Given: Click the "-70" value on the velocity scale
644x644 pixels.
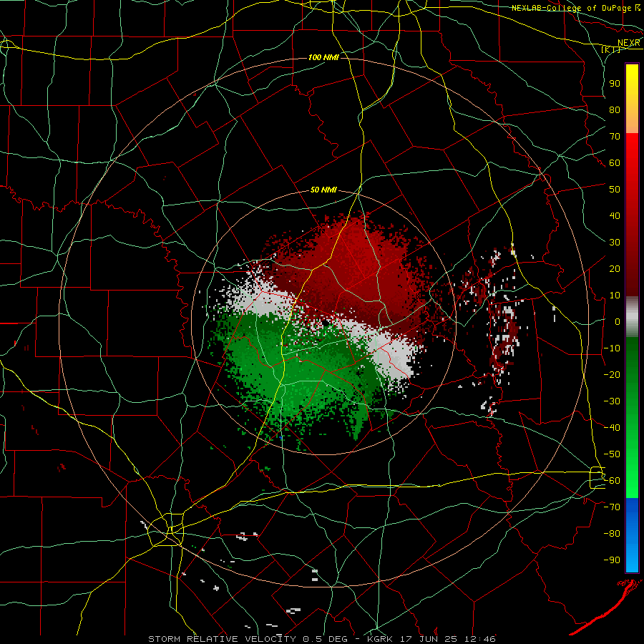Looking at the screenshot, I should (612, 507).
